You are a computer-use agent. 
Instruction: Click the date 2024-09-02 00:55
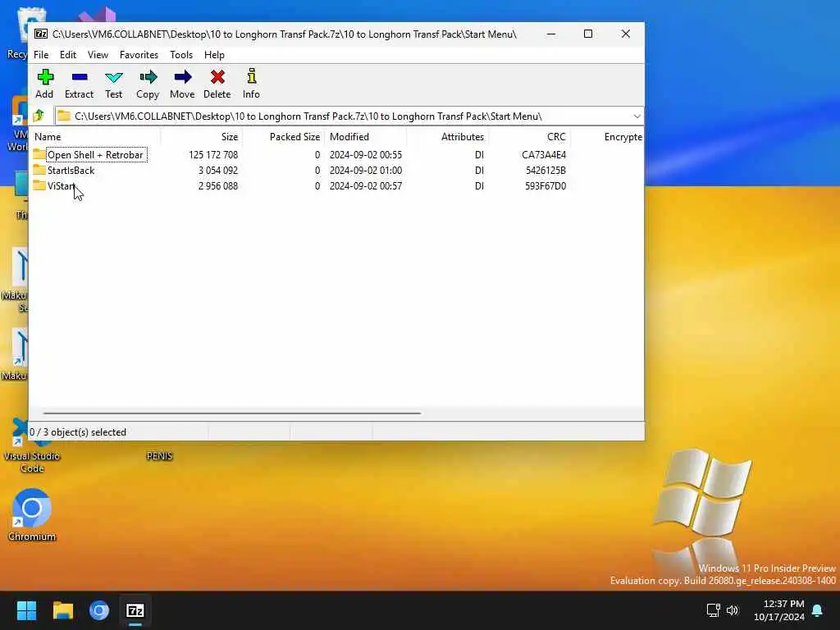[x=365, y=155]
